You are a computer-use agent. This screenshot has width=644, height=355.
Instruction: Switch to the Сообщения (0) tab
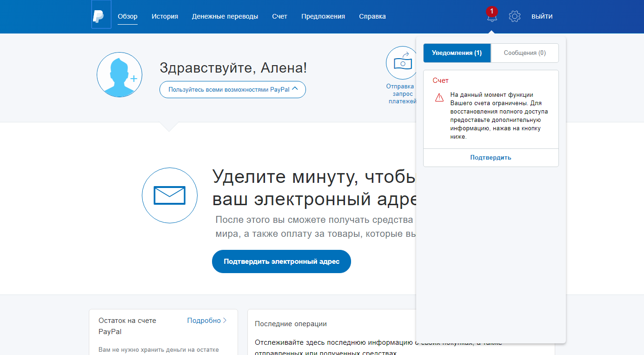[524, 53]
